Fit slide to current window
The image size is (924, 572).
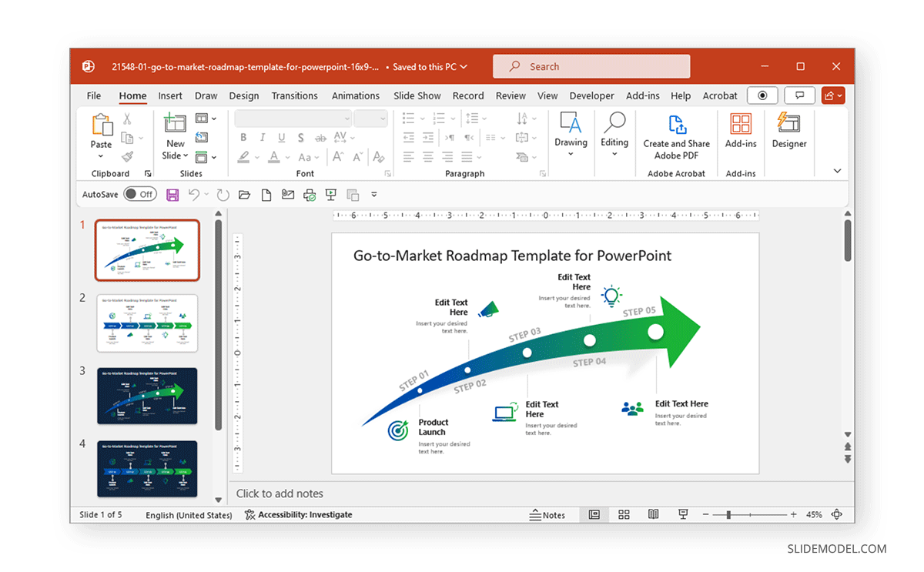click(x=837, y=514)
